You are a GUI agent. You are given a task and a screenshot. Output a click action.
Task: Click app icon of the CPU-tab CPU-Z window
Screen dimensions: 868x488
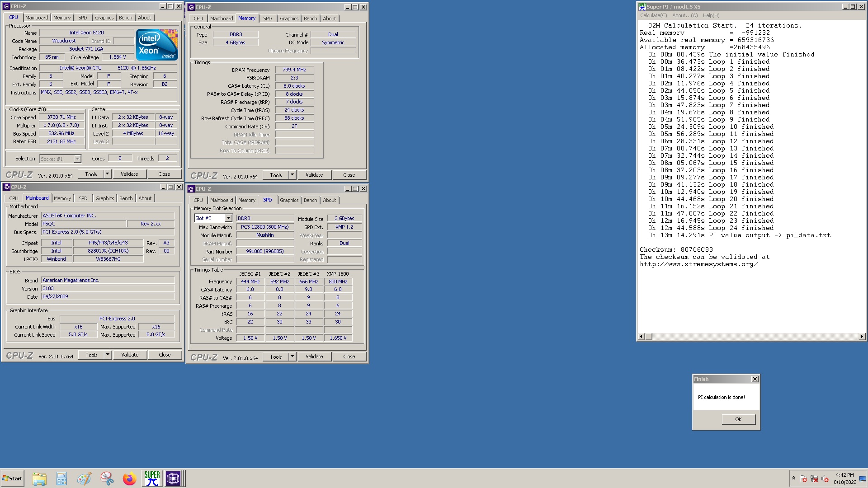tap(6, 6)
